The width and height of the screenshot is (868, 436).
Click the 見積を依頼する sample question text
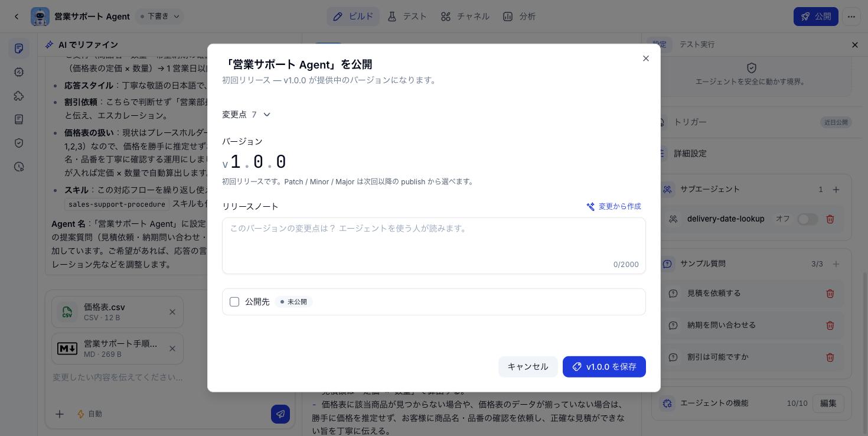click(714, 294)
